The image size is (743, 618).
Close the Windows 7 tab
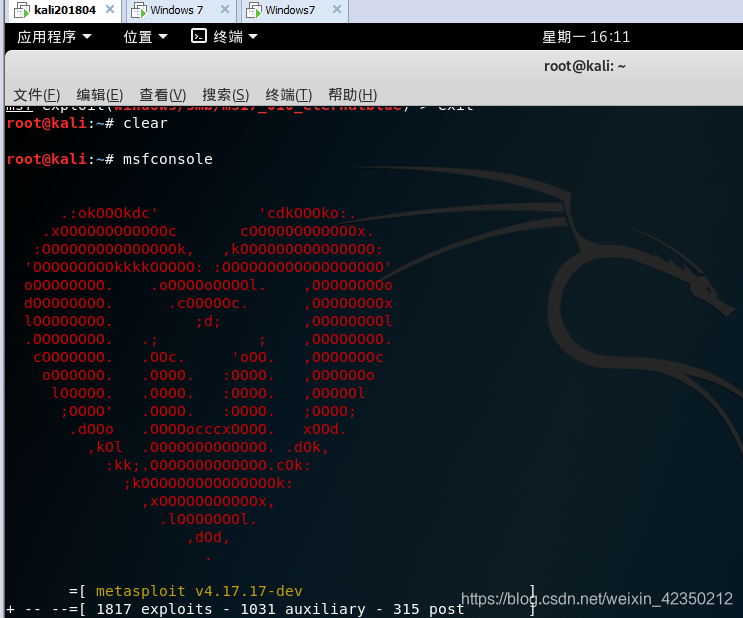coord(225,9)
